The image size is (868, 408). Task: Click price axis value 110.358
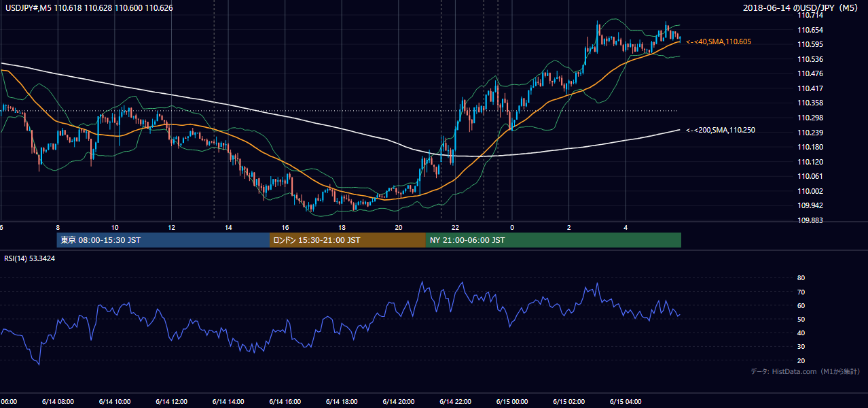pos(810,103)
